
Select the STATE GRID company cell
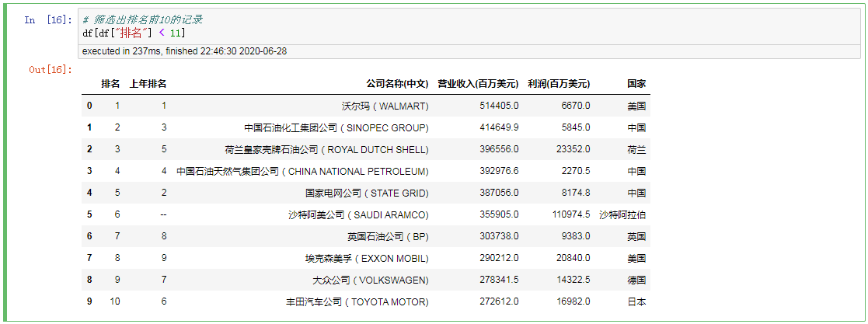pos(367,193)
